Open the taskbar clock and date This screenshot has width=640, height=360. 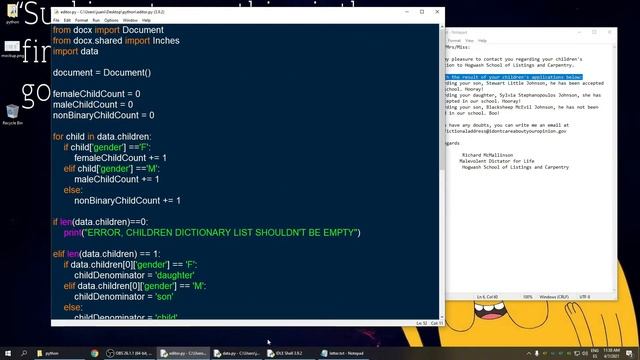(611, 353)
